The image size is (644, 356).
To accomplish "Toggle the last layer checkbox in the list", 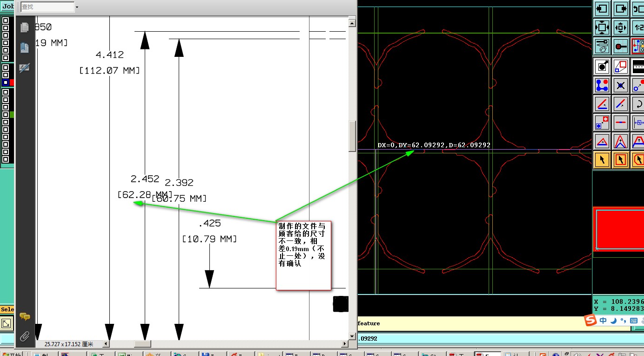I will pyautogui.click(x=6, y=159).
